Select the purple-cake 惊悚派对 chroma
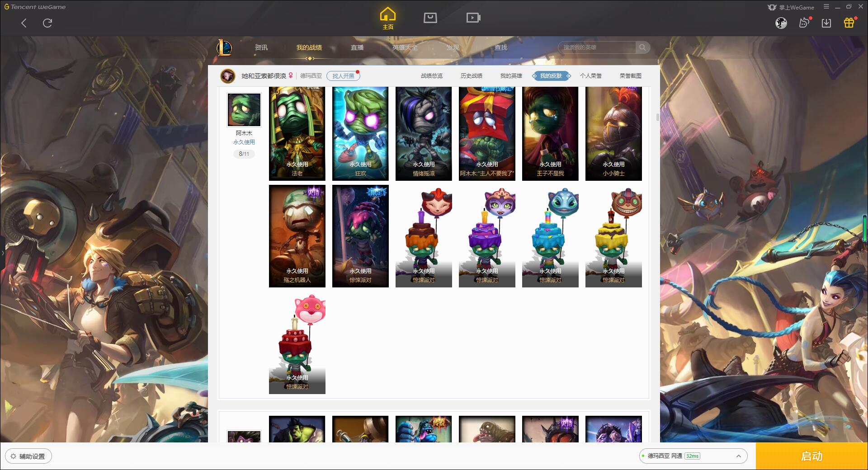The width and height of the screenshot is (868, 470). pyautogui.click(x=487, y=236)
